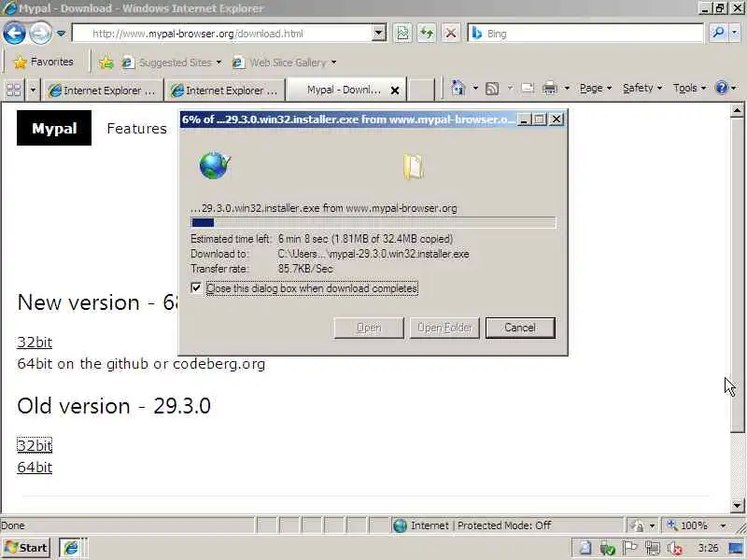Open the Favorites star button

point(43,62)
